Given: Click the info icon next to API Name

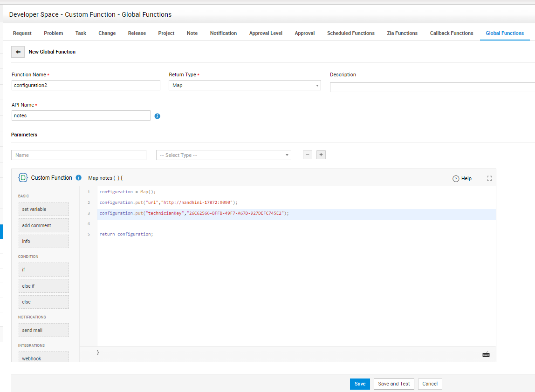Looking at the screenshot, I should point(157,116).
